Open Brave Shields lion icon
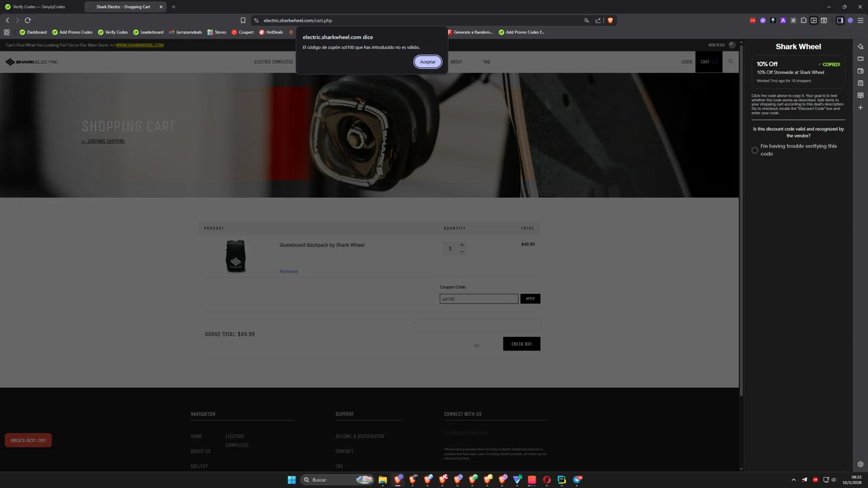The width and height of the screenshot is (868, 488). click(x=610, y=20)
